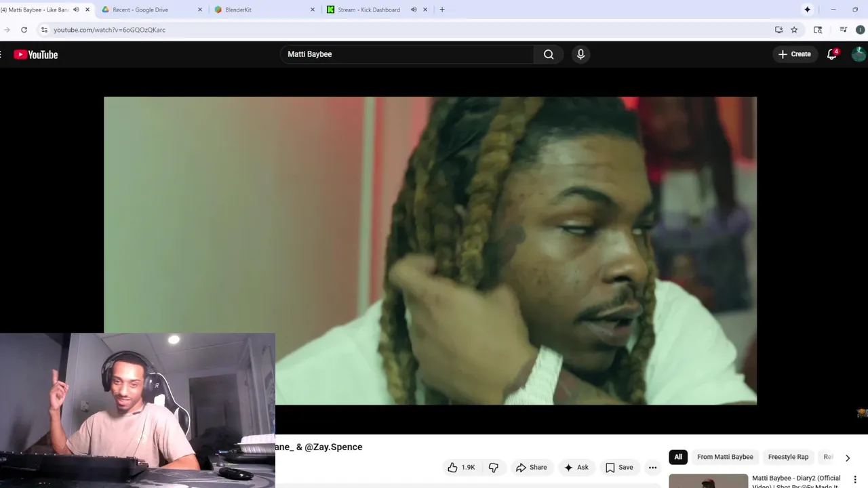This screenshot has width=868, height=488.
Task: Select the 'Freestyle Rap' chip
Action: [788, 457]
